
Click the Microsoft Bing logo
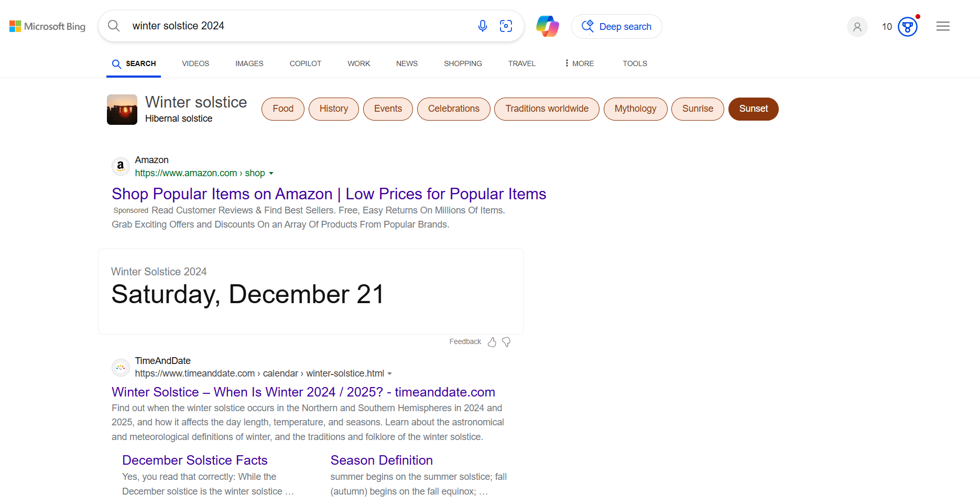(48, 26)
